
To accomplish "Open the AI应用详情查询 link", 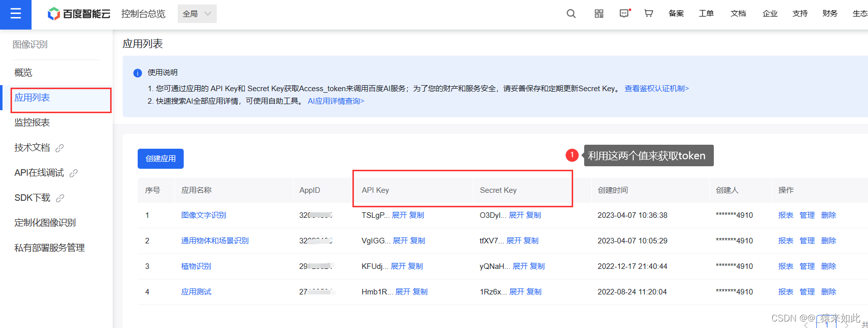I will pyautogui.click(x=336, y=101).
